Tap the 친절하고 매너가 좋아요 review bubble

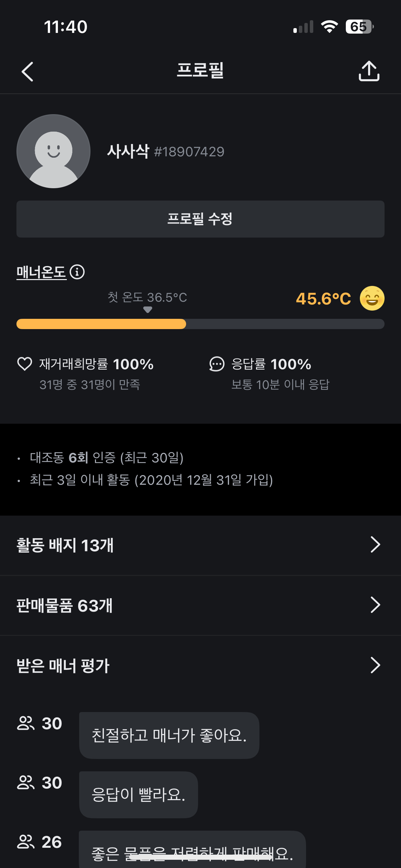tap(169, 735)
